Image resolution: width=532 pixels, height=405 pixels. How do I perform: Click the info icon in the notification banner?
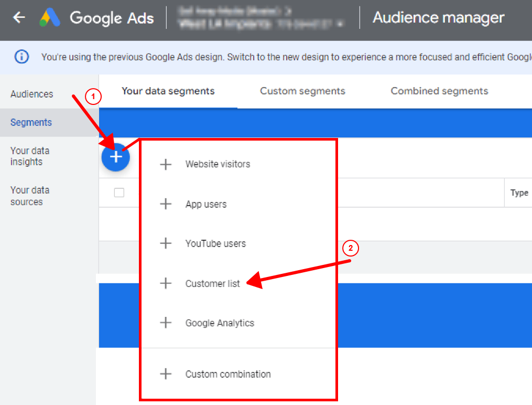(21, 57)
